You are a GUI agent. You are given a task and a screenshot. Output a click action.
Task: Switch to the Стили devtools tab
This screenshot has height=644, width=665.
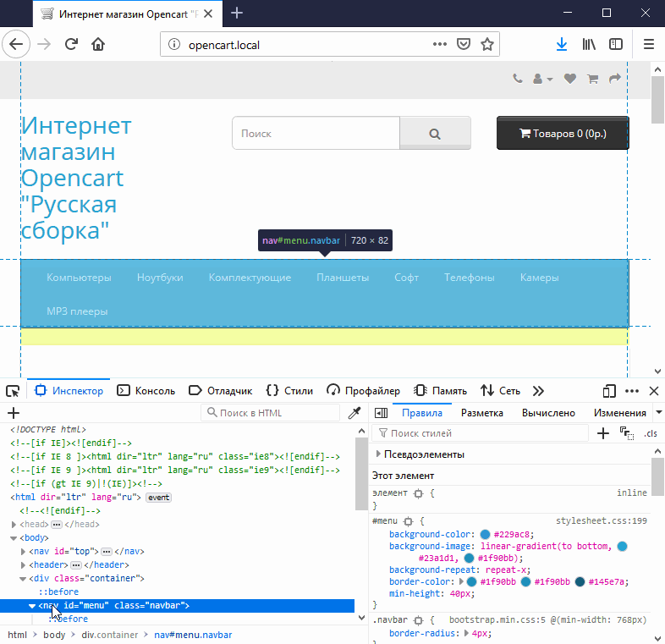[289, 391]
